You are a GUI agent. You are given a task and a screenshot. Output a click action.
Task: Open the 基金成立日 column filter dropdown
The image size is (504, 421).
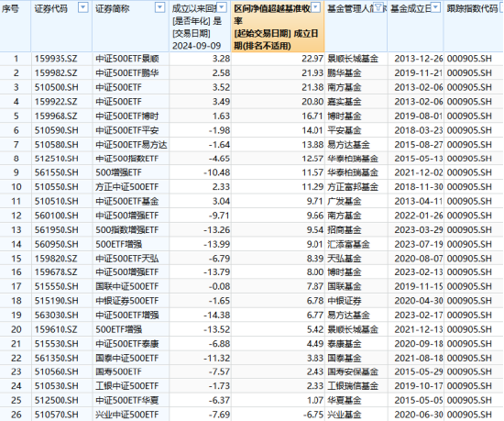436,7
